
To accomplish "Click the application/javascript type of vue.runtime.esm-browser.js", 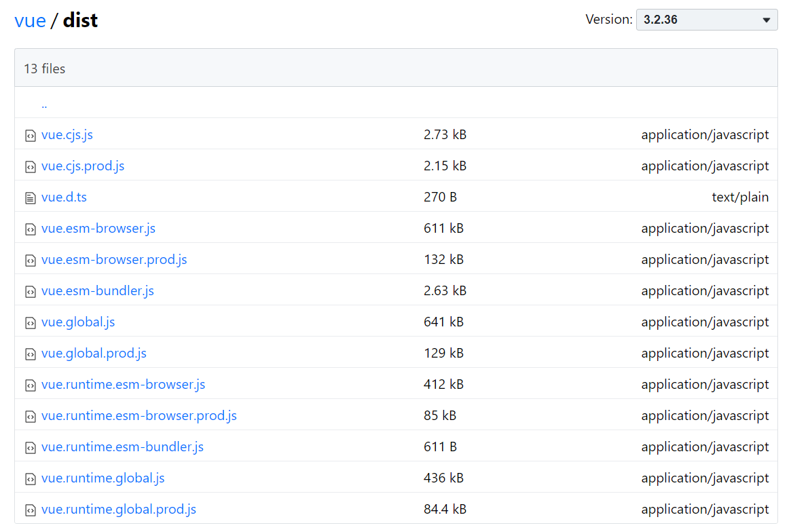I will click(705, 385).
